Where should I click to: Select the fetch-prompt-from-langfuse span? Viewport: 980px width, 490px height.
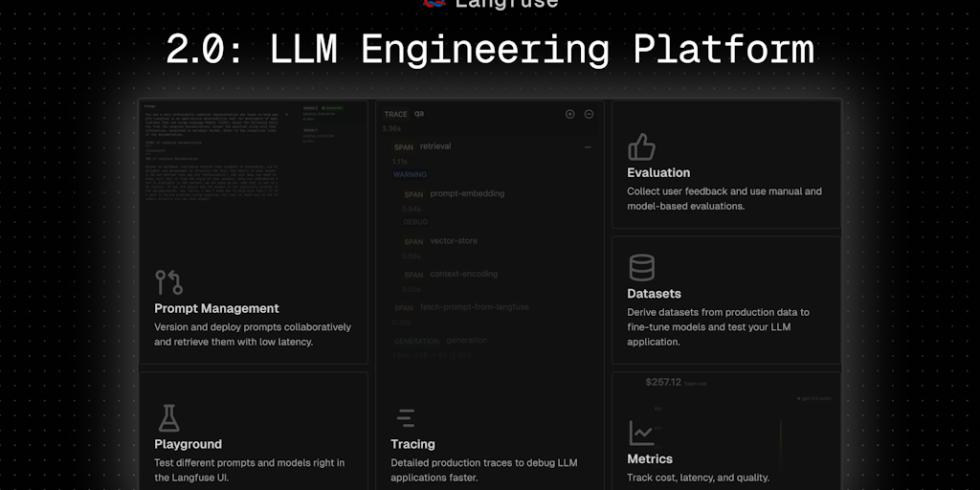[475, 307]
